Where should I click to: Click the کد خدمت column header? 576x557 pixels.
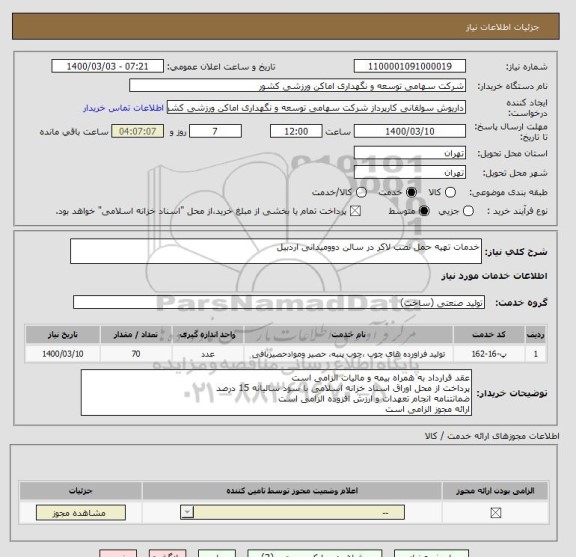(x=489, y=334)
